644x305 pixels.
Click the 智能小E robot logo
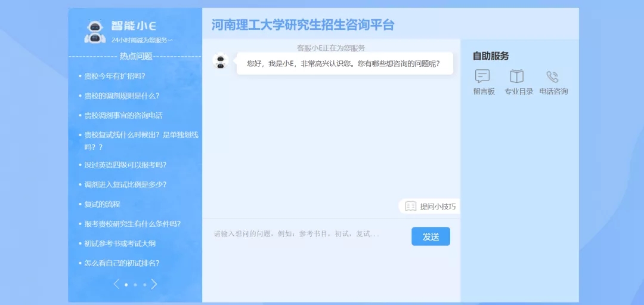coord(95,32)
